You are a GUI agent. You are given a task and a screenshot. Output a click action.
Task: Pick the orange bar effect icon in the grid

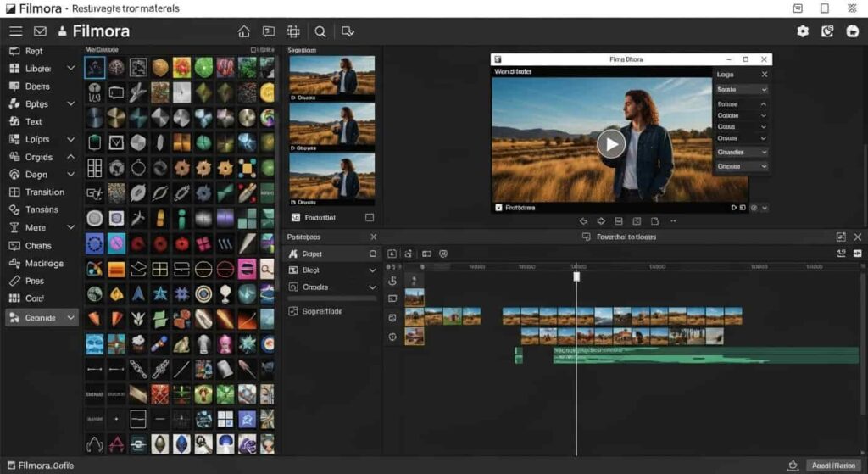[116, 269]
